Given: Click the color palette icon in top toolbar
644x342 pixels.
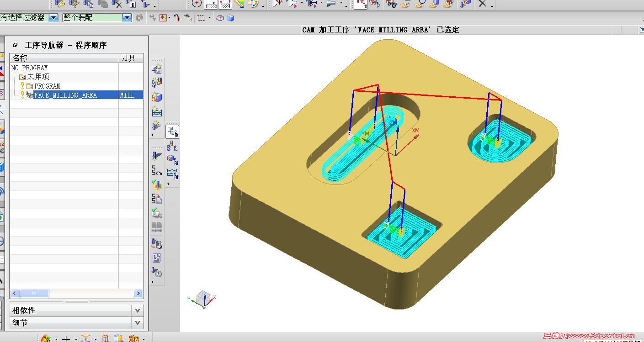Looking at the screenshot, I should [253, 4].
